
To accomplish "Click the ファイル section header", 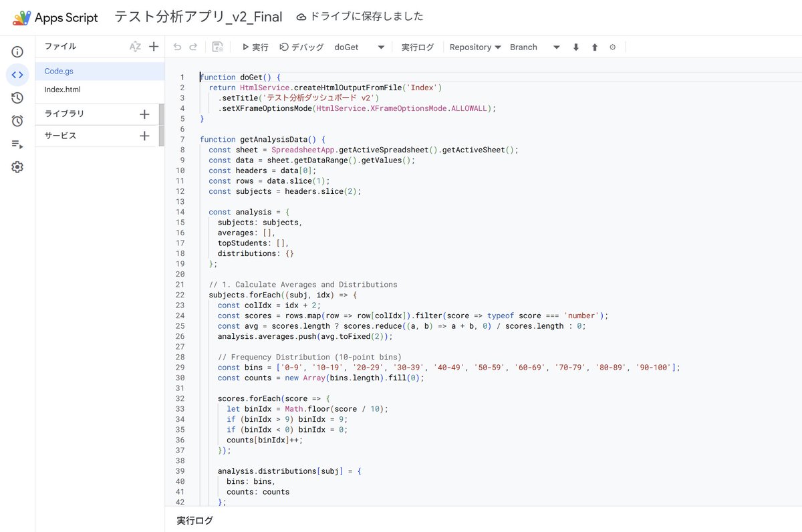I will pos(61,47).
